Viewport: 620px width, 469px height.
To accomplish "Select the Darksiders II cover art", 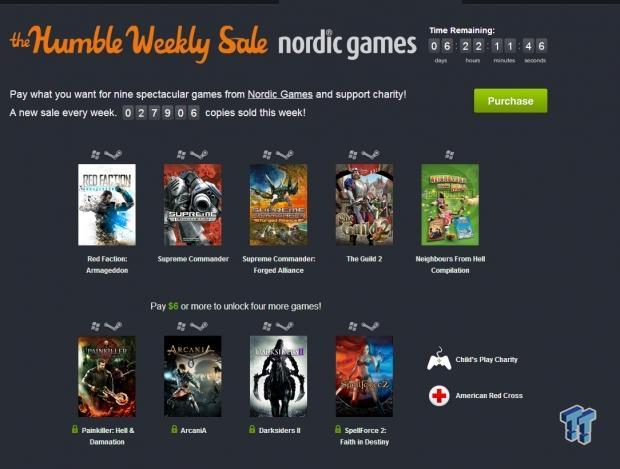I will [278, 376].
